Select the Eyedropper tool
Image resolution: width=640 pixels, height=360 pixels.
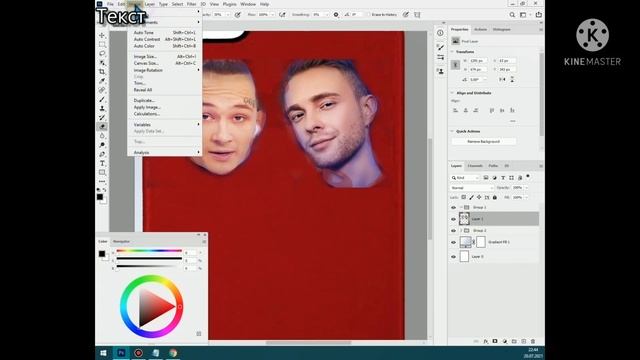point(102,81)
